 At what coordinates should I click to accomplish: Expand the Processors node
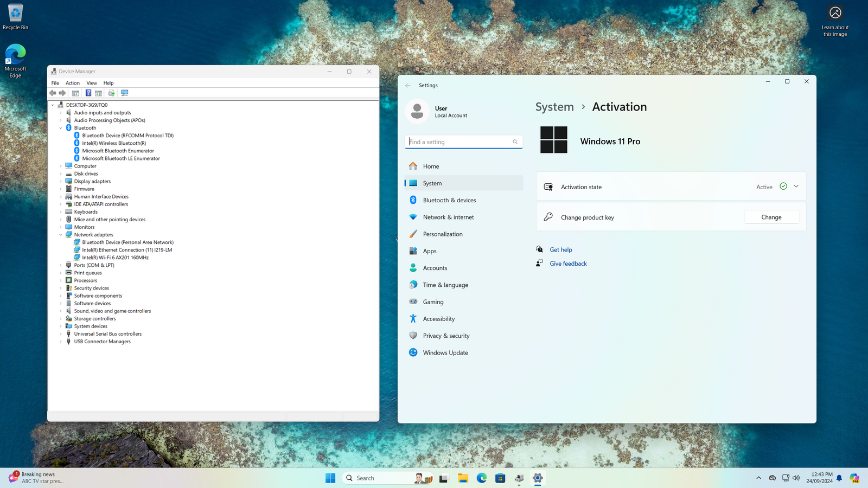click(61, 280)
